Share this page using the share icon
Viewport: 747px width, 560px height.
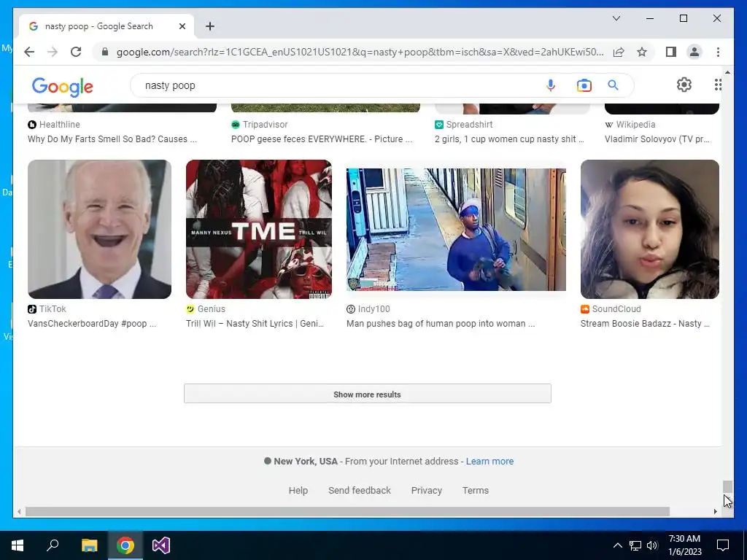click(x=619, y=52)
